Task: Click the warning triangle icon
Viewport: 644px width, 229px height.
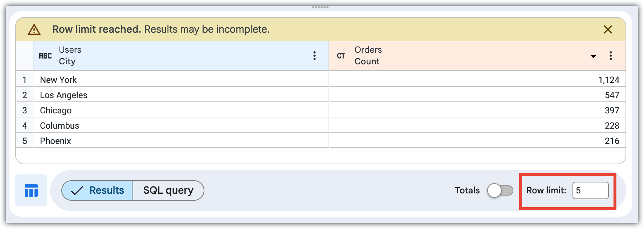Action: pos(34,29)
